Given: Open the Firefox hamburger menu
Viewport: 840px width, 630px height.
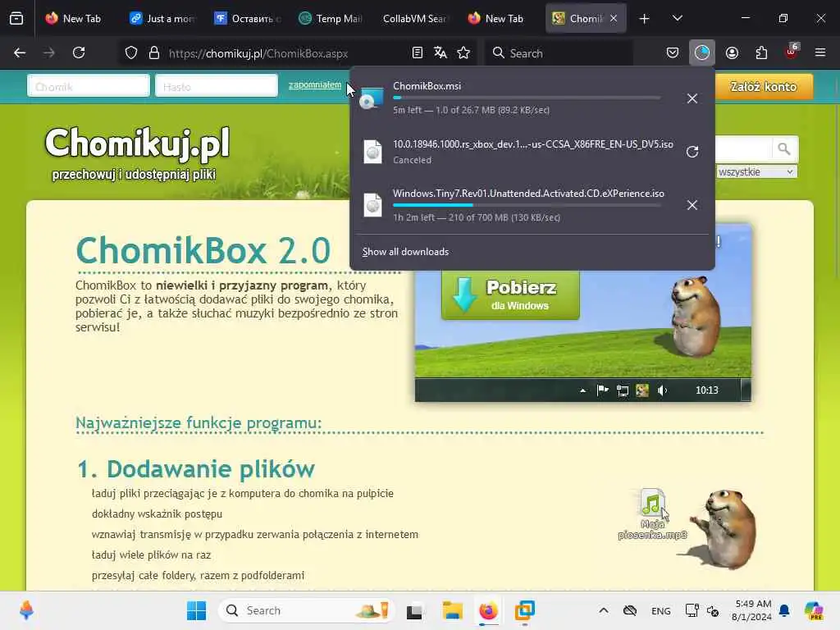Looking at the screenshot, I should point(820,53).
